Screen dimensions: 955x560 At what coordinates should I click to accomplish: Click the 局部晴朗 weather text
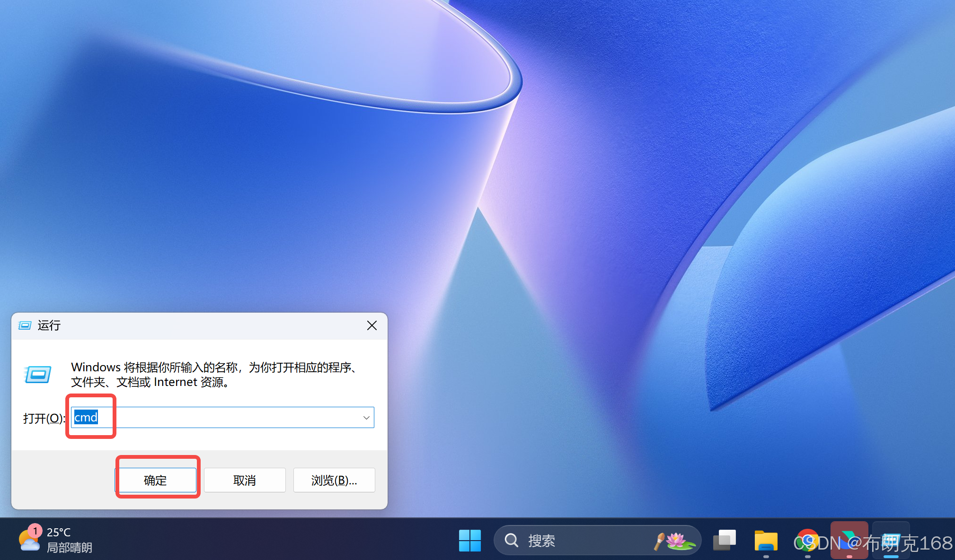(69, 548)
